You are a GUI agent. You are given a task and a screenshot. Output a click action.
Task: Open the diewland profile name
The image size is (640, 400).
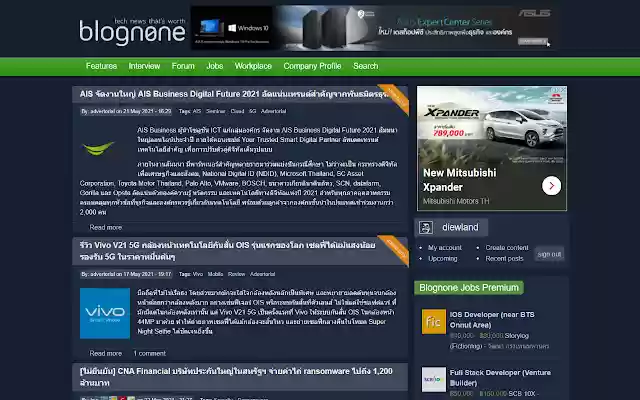click(x=460, y=227)
